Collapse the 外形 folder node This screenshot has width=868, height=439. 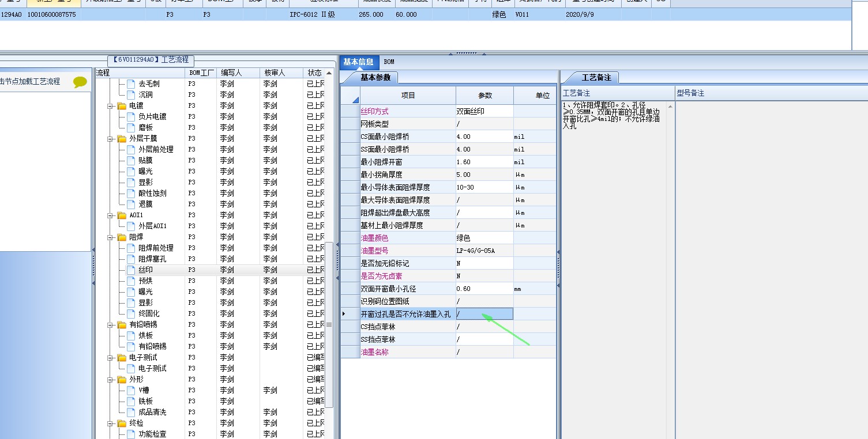110,380
